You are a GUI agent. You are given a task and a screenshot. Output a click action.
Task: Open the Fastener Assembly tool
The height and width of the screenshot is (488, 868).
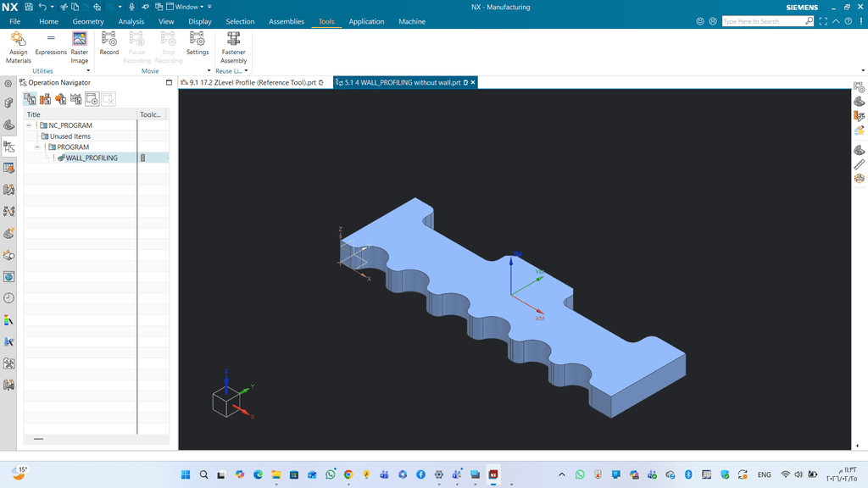tap(233, 47)
